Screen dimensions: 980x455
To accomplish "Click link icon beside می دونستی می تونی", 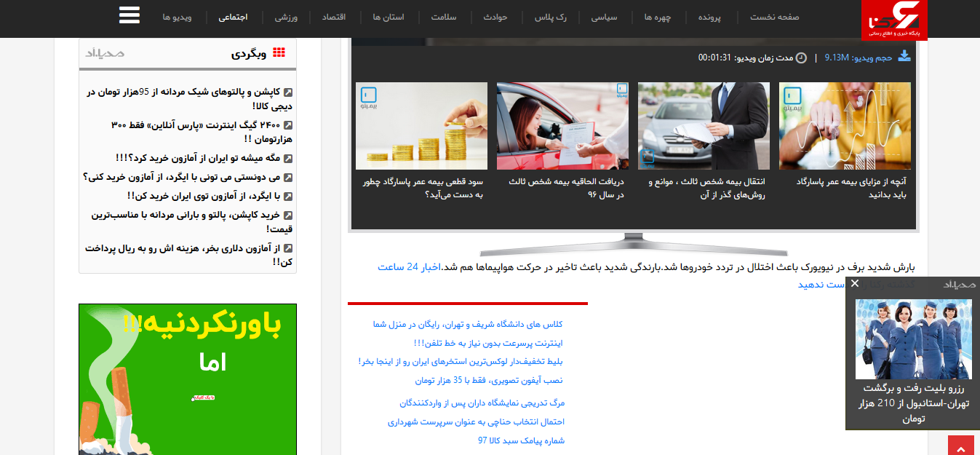I will click(x=288, y=178).
